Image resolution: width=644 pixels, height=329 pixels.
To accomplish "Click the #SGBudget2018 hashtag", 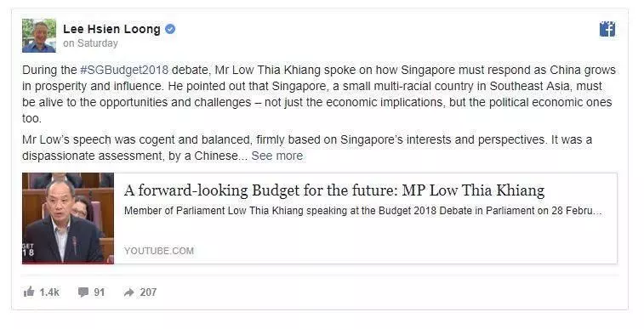I will pos(124,70).
